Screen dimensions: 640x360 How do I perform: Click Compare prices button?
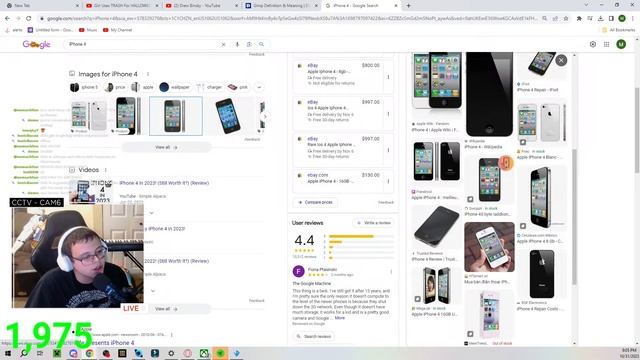315,202
